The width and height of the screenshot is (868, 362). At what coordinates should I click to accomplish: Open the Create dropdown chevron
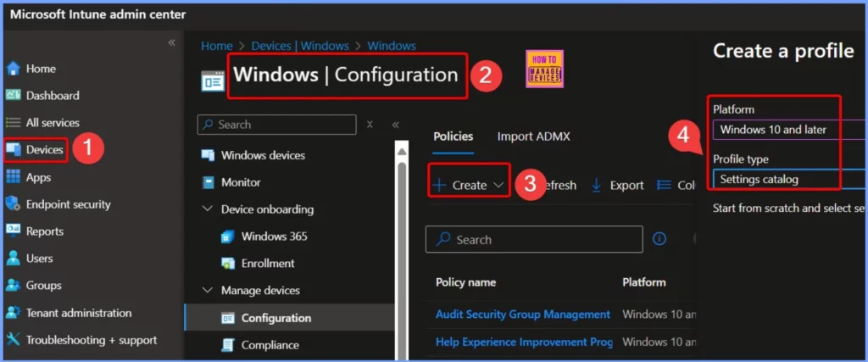pyautogui.click(x=498, y=186)
